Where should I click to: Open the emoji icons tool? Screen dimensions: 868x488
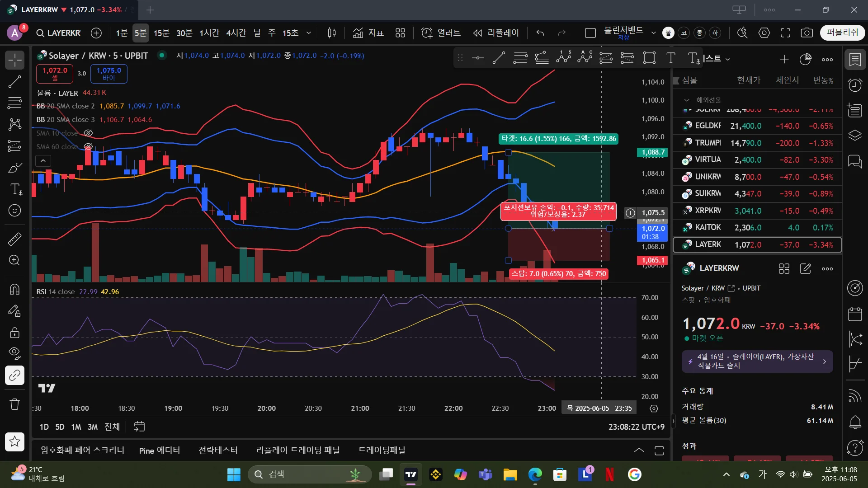tap(14, 211)
